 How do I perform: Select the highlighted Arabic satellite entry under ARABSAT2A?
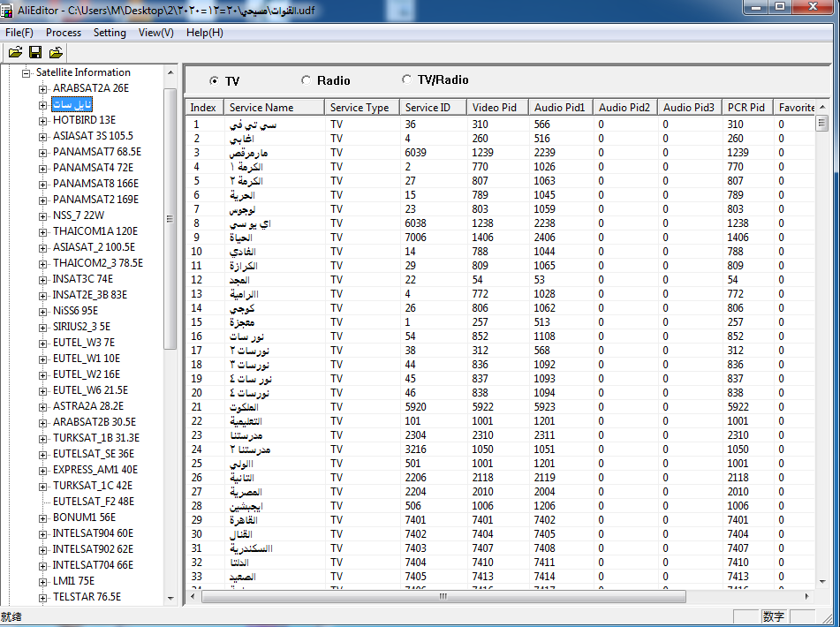[x=72, y=104]
